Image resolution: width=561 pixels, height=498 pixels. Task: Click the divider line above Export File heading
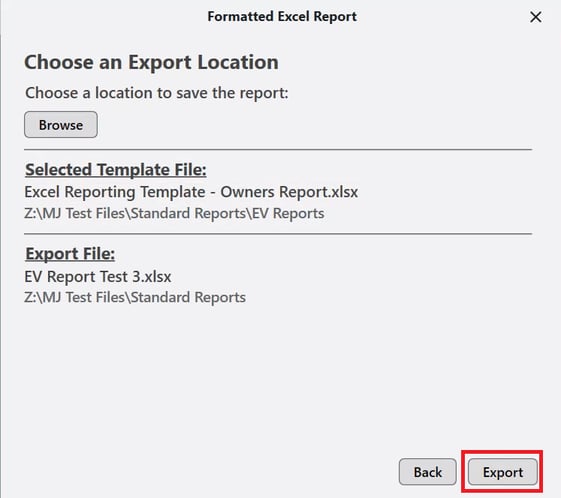click(278, 234)
